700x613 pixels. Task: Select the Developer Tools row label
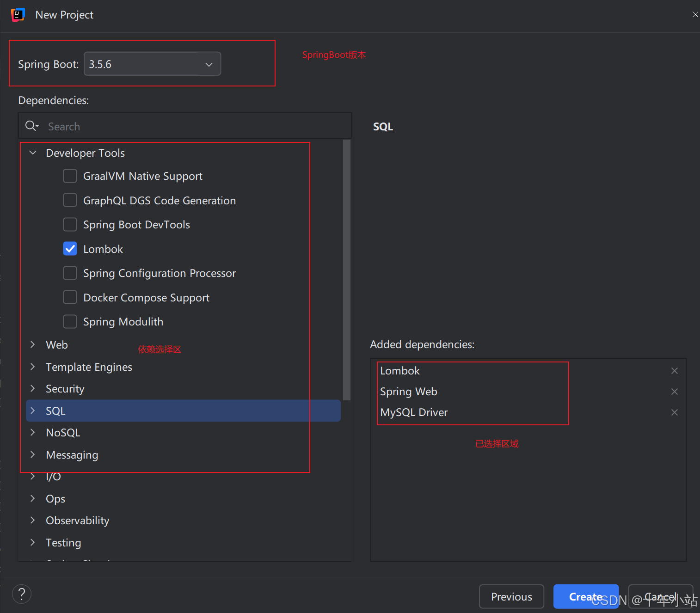86,153
